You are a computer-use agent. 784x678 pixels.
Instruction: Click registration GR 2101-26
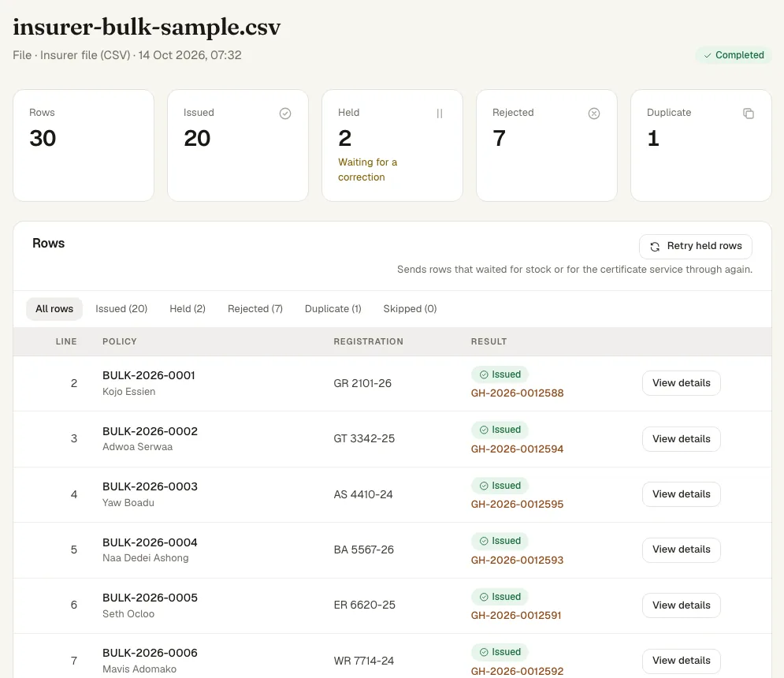[362, 383]
